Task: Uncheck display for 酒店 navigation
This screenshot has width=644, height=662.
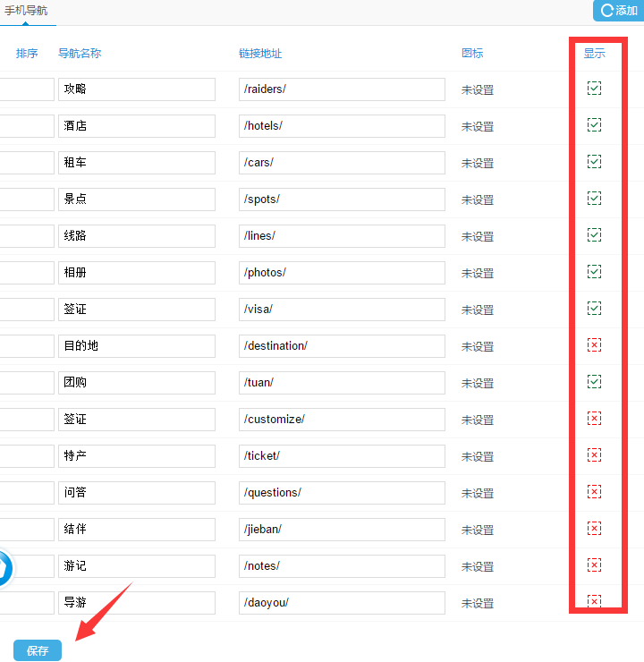Action: click(594, 125)
